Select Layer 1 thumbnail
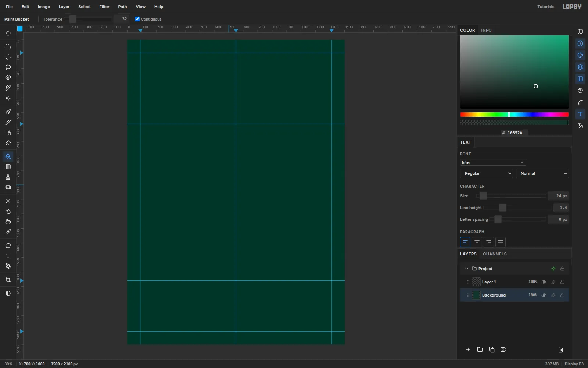This screenshot has width=588, height=368. (x=476, y=282)
